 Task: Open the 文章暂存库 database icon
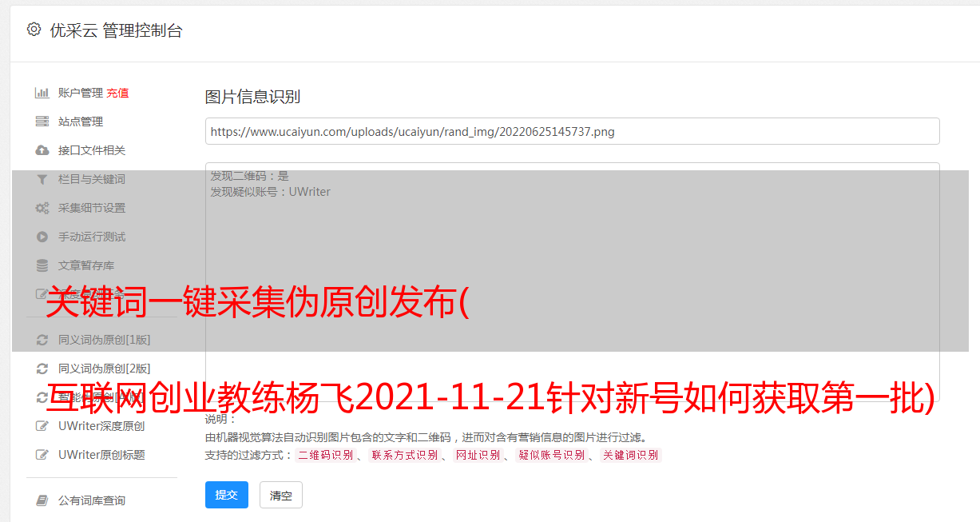click(42, 265)
